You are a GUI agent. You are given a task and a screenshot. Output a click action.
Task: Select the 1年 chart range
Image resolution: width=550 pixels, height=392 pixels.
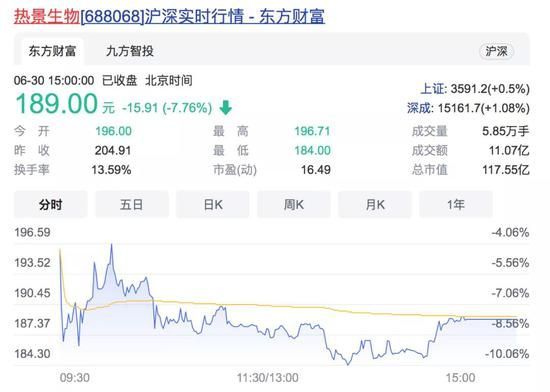(456, 204)
